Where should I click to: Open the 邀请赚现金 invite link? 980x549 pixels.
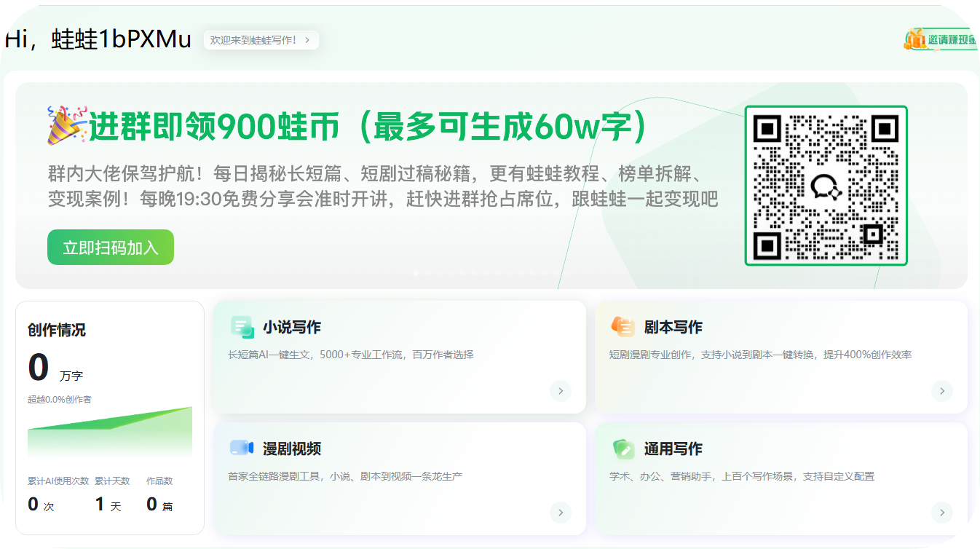tap(950, 40)
